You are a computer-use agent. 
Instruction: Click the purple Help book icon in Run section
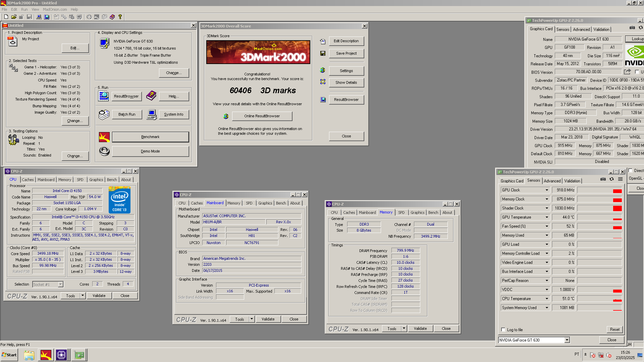[151, 96]
